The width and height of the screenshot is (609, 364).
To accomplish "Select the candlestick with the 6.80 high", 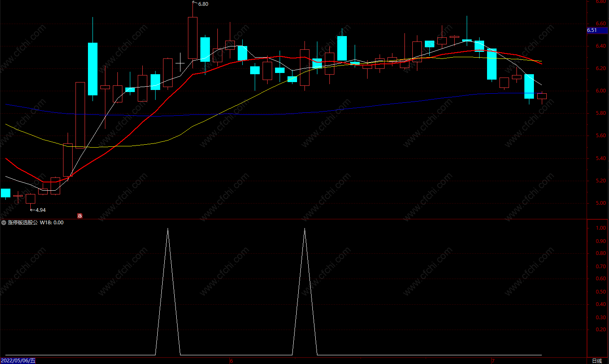I will 192,38.
